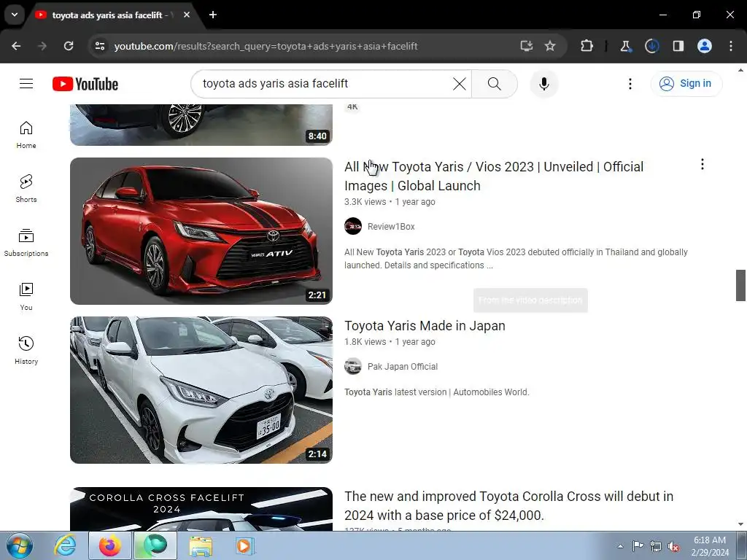Play the red Yaris ATIV thumbnail
The image size is (747, 560).
[x=201, y=231]
